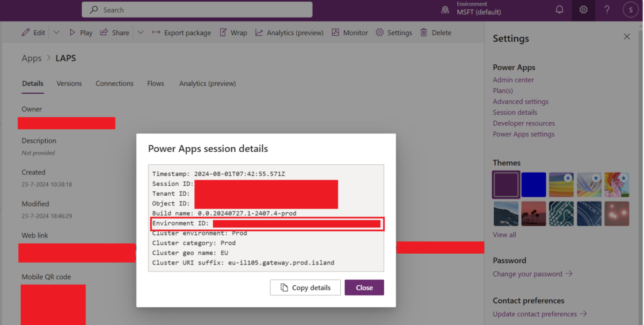Click the Copy details button
Image resolution: width=644 pixels, height=325 pixels.
pos(305,288)
